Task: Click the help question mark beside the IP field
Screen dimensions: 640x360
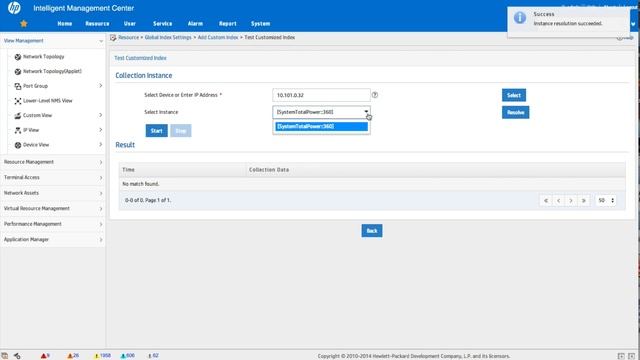Action: [x=375, y=95]
